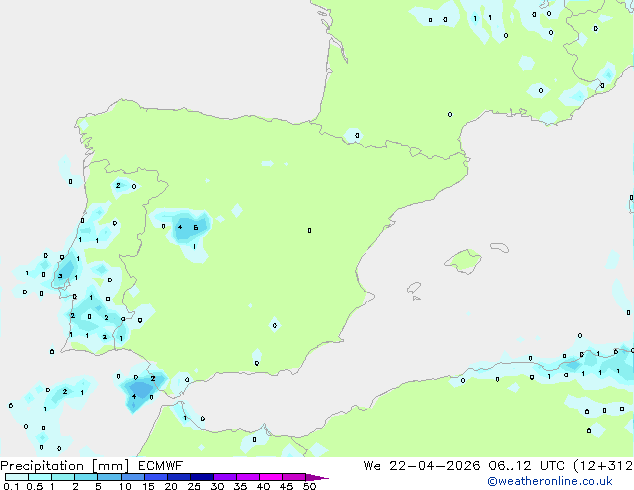Click the Precipitation [mm] legend title

pos(64,465)
